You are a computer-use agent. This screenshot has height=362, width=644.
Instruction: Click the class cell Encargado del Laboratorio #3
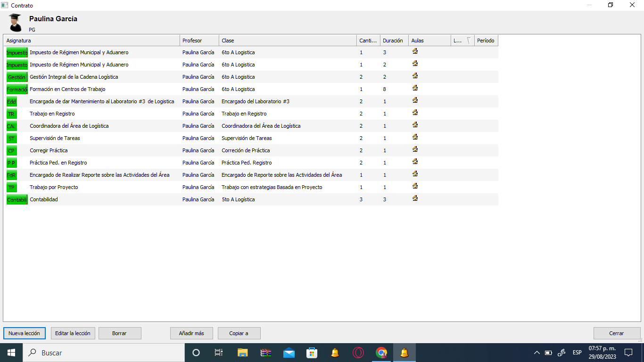[x=256, y=101]
